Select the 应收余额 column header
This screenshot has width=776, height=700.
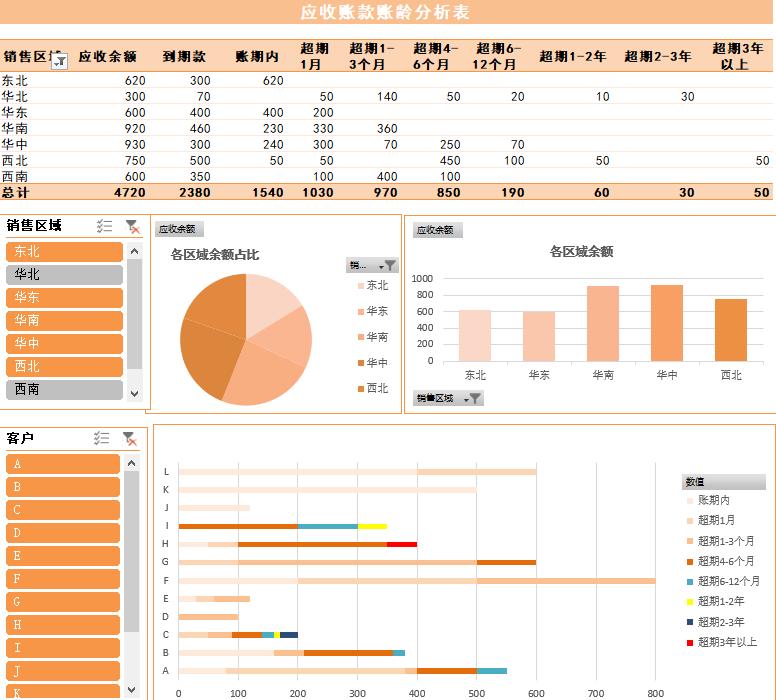click(107, 56)
